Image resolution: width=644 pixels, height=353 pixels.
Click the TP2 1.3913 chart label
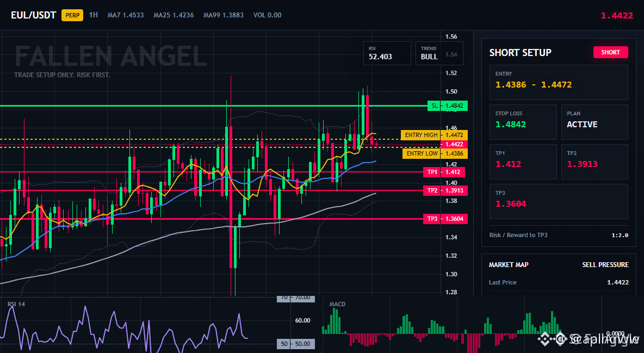[445, 190]
